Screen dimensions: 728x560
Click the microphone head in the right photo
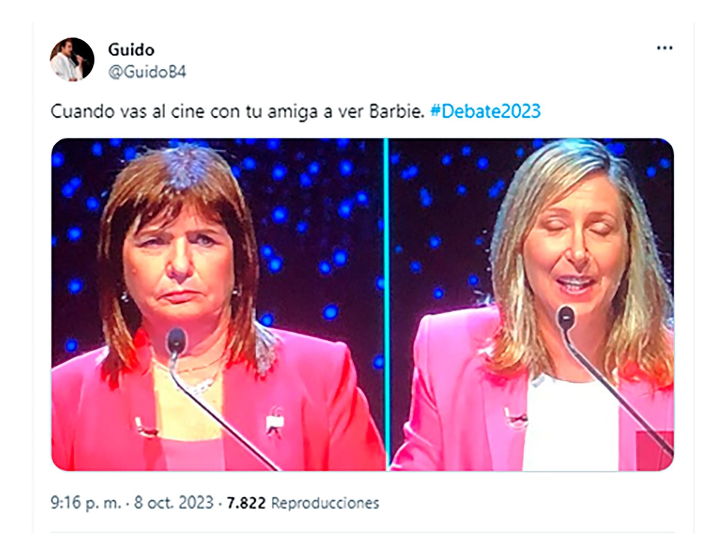coord(566,317)
